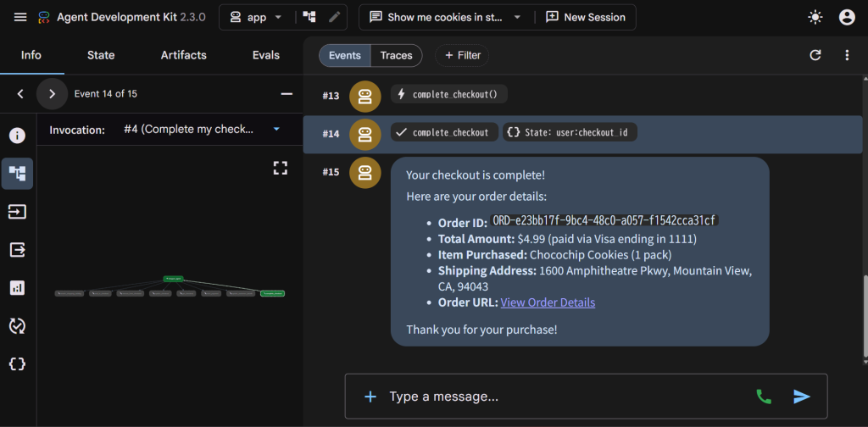Viewport: 868px width, 427px height.
Task: Open the agent structure tree icon in top bar
Action: pos(309,17)
